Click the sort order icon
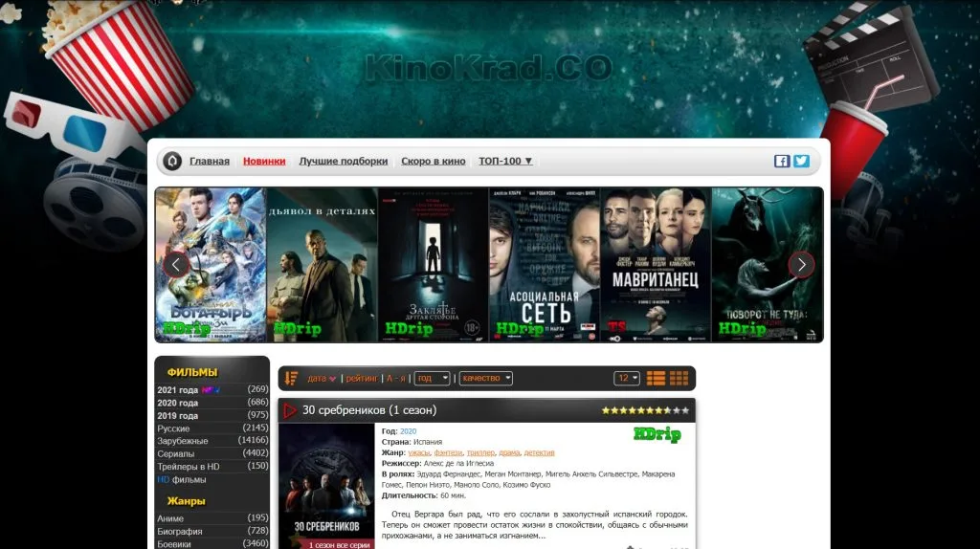This screenshot has height=549, width=980. click(292, 379)
